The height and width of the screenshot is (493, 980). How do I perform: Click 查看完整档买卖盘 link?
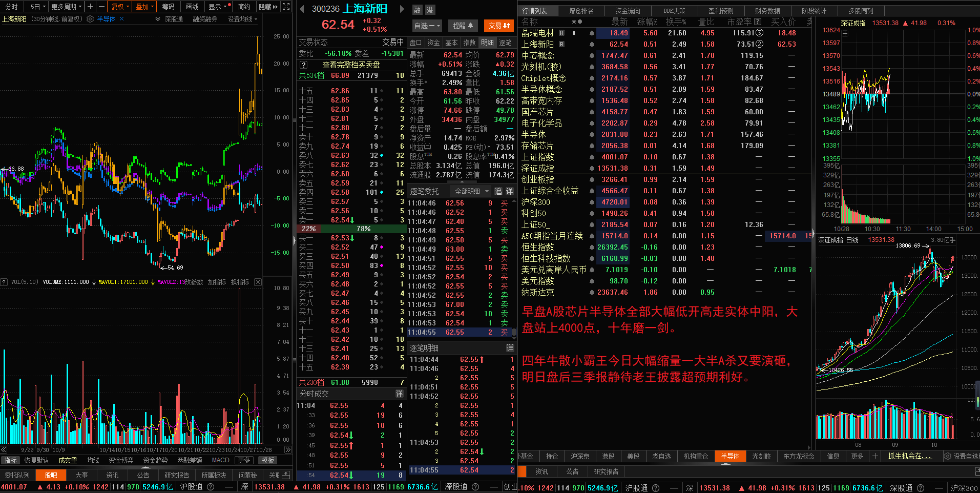click(351, 65)
